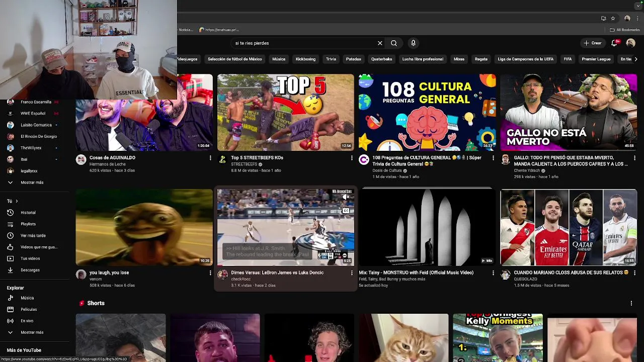The height and width of the screenshot is (362, 644).
Task: Open the All Bookmarks folder
Action: (x=624, y=30)
